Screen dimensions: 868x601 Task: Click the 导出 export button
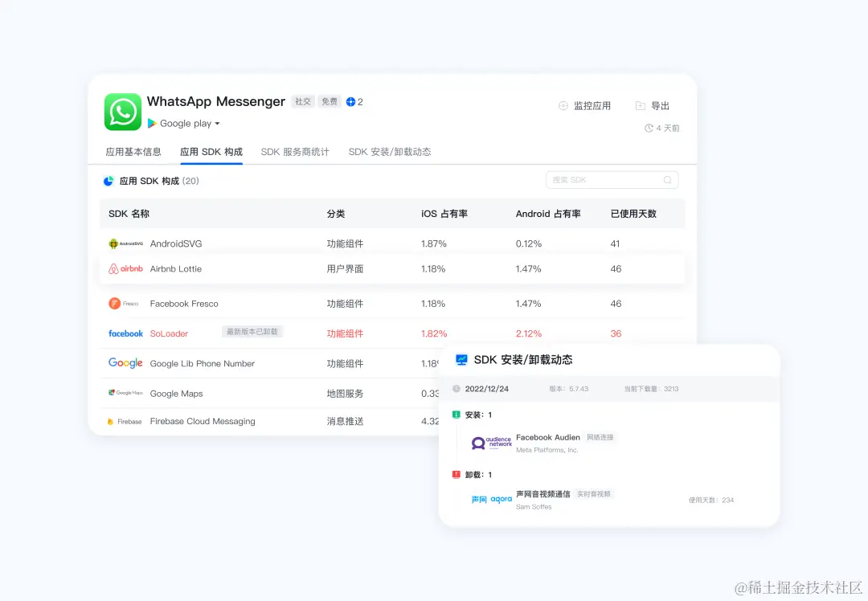pyautogui.click(x=653, y=106)
